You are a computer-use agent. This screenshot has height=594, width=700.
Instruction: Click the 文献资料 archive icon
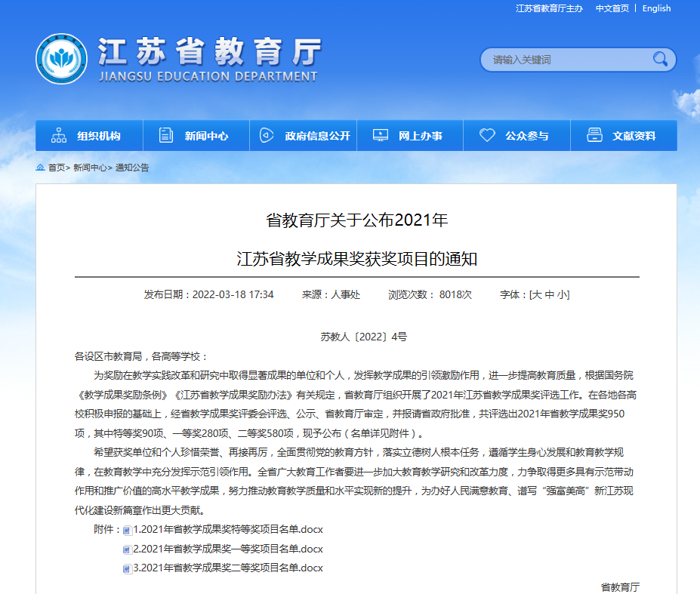[595, 136]
